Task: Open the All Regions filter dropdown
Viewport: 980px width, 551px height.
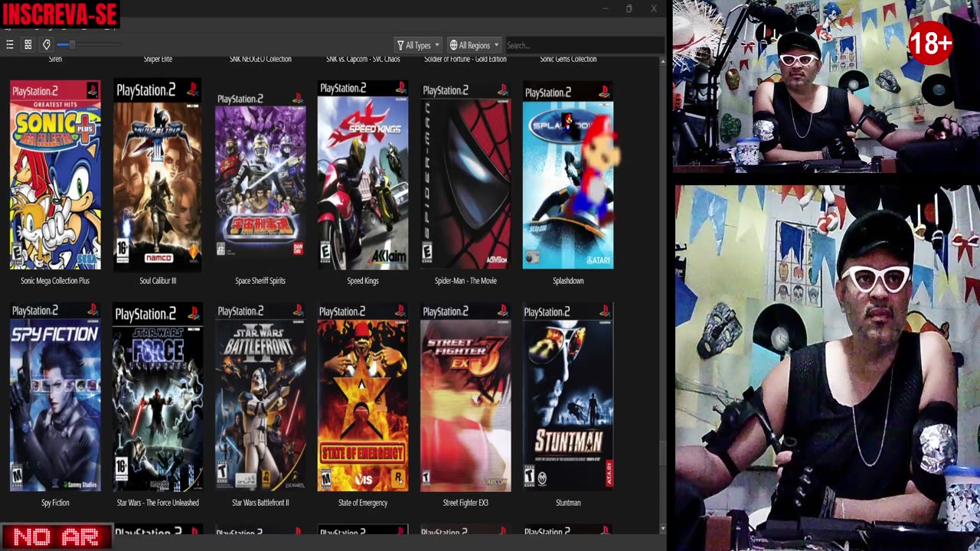Action: tap(475, 45)
